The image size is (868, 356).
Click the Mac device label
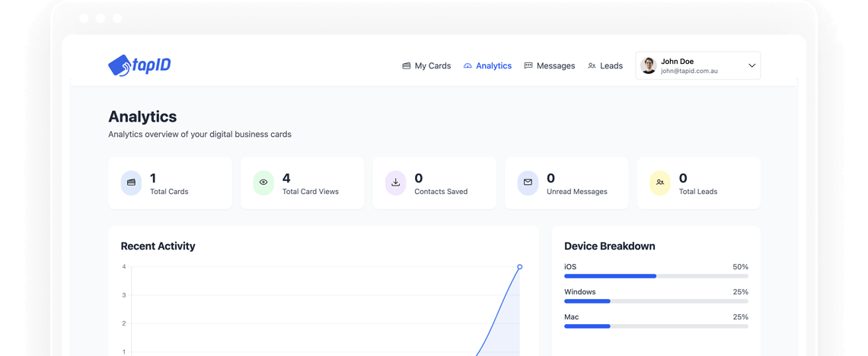[x=571, y=317]
